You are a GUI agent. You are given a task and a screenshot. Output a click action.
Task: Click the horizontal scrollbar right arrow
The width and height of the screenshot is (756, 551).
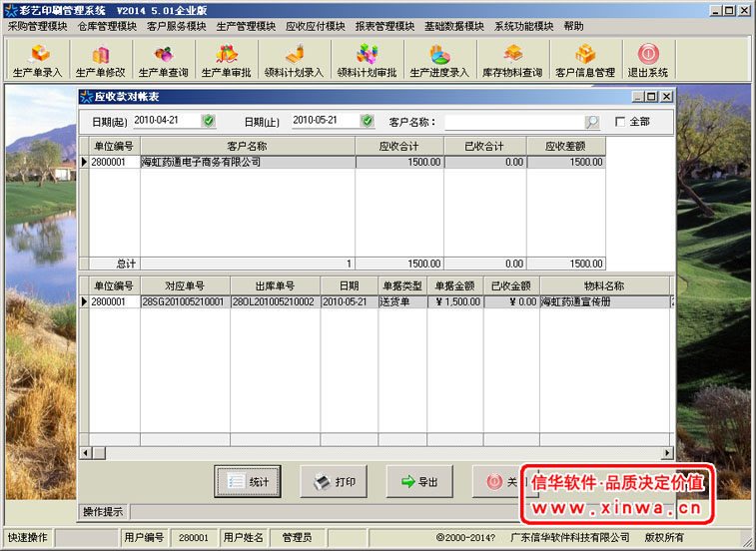point(668,453)
